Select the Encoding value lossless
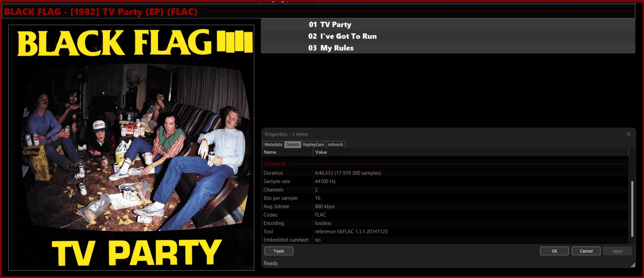 [323, 223]
